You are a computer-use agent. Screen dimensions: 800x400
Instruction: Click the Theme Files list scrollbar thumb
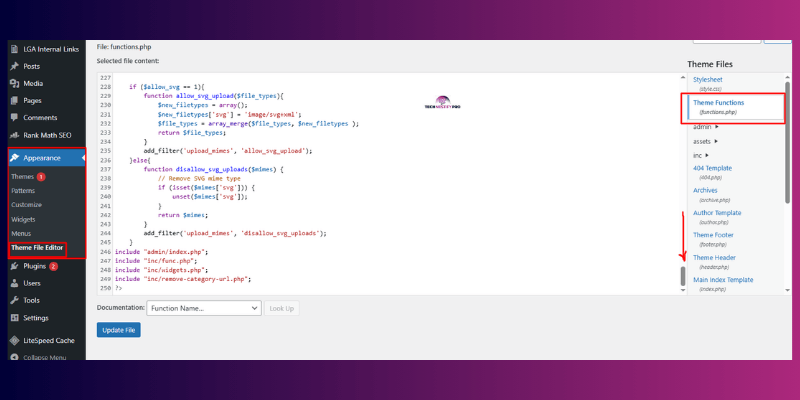pyautogui.click(x=788, y=143)
